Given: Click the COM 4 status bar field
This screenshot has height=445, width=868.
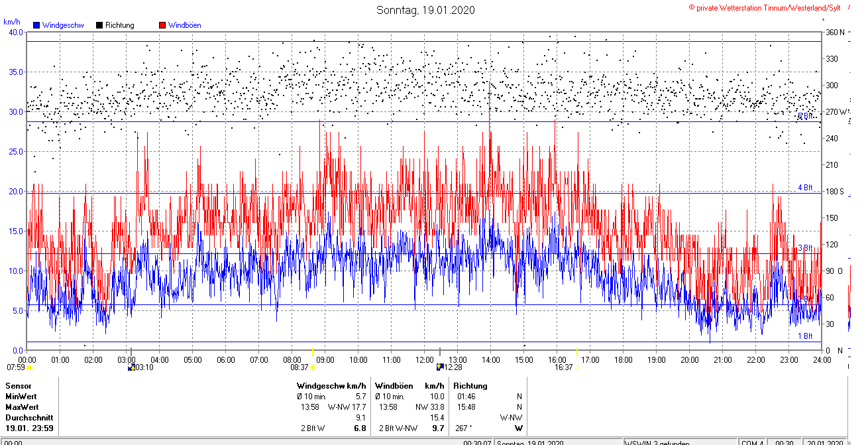Looking at the screenshot, I should point(751,443).
